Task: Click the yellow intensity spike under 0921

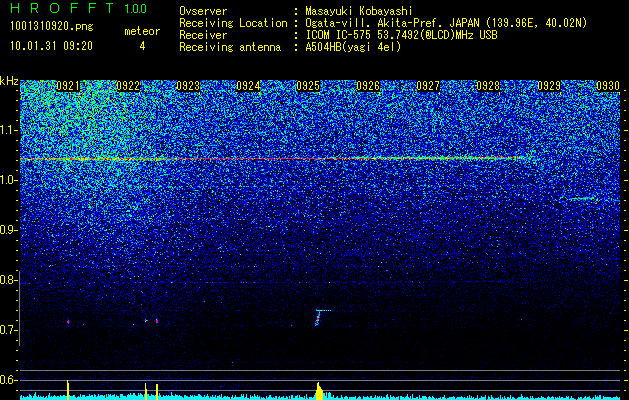Action: pyautogui.click(x=68, y=389)
